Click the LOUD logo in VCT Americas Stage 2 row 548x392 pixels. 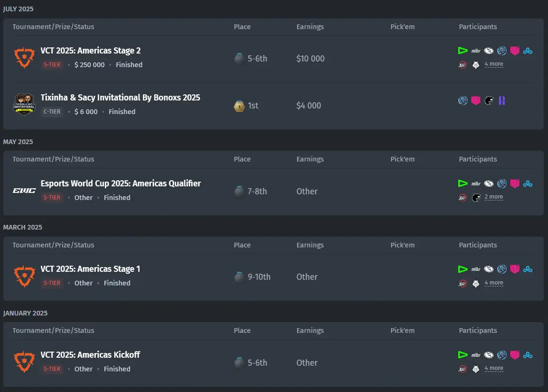pos(463,51)
